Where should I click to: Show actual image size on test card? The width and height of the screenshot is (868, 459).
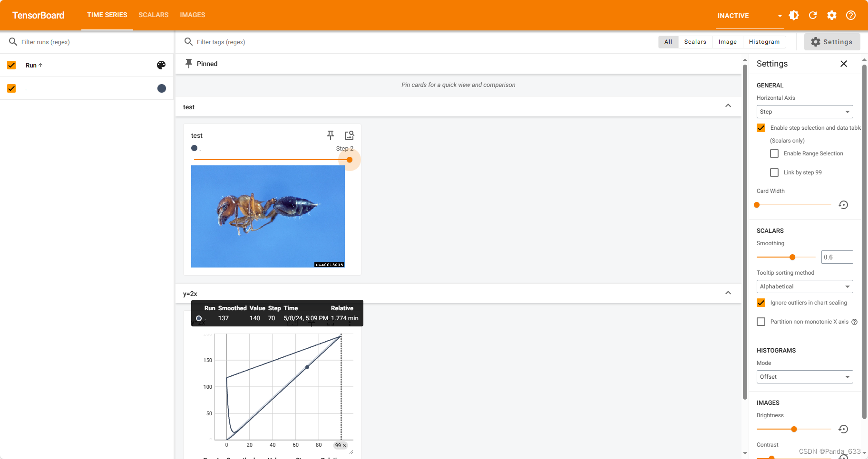click(x=349, y=135)
